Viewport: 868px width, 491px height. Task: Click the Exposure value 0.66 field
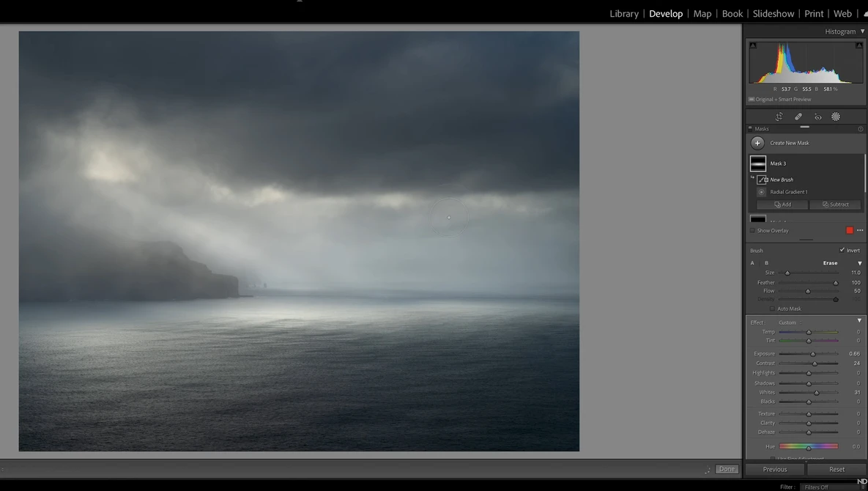pos(854,354)
